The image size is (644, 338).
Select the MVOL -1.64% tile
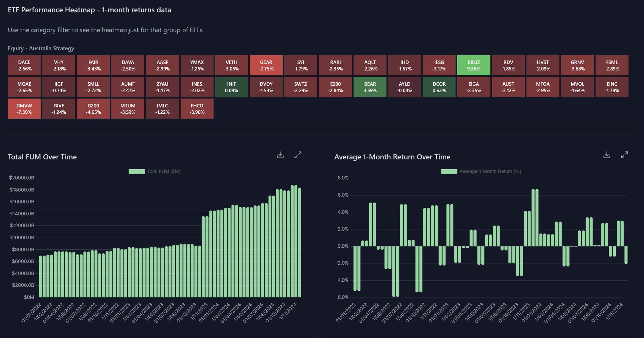(577, 87)
